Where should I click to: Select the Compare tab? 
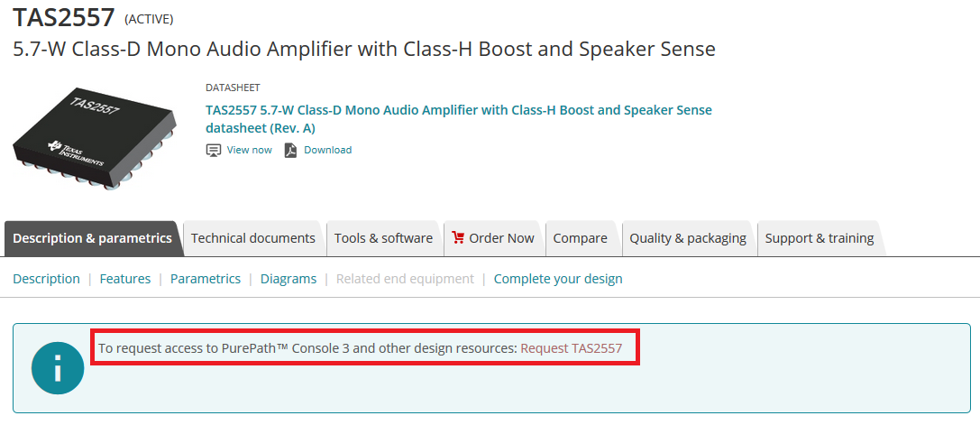point(580,238)
